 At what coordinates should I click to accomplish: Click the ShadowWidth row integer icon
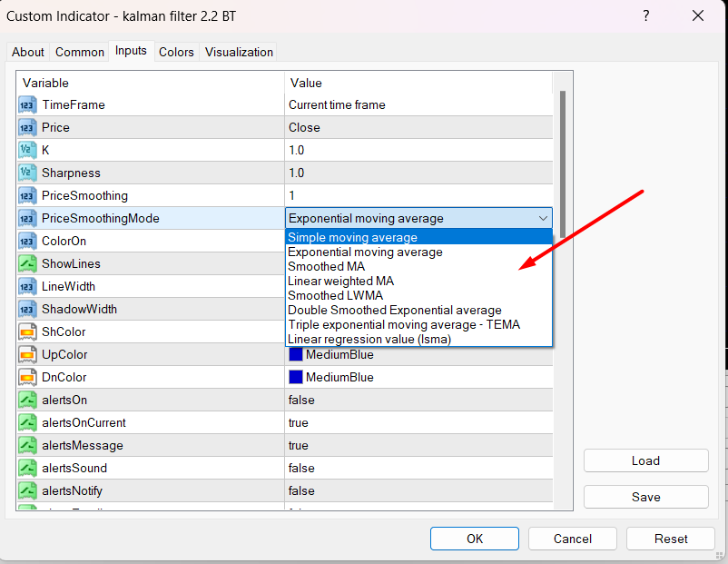tap(27, 310)
